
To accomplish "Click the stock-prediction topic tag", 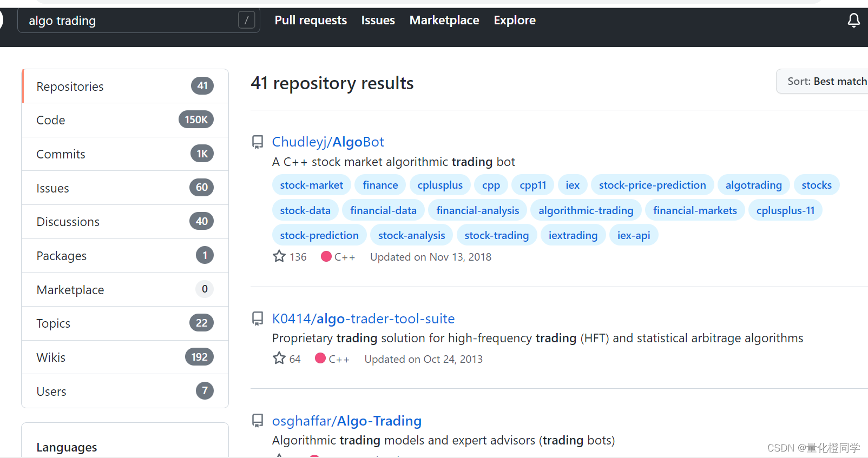I will click(319, 235).
